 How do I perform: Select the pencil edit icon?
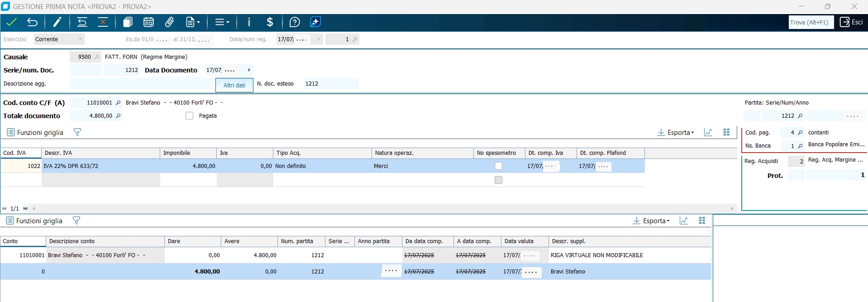[57, 22]
